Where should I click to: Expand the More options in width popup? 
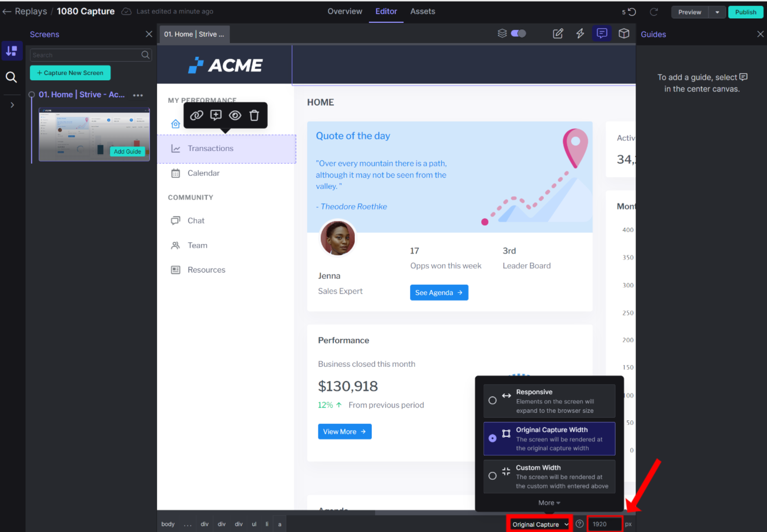549,503
